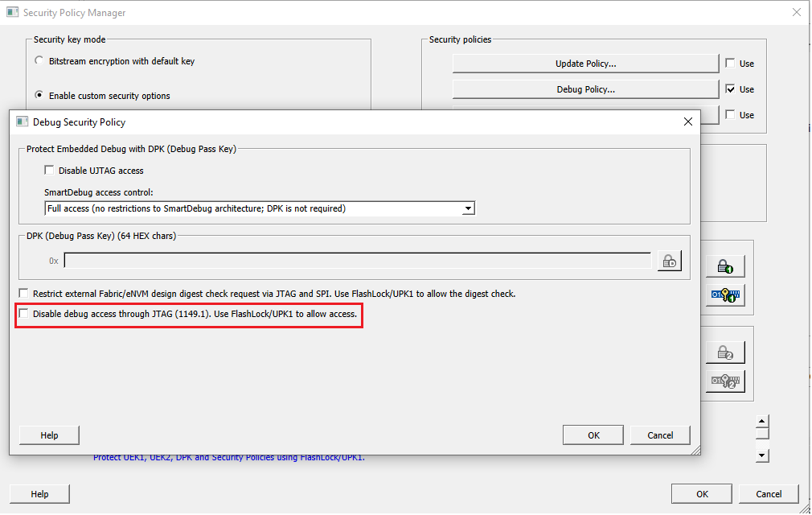Select Bitstream encryption with default key
The width and height of the screenshot is (812, 515).
pos(39,60)
